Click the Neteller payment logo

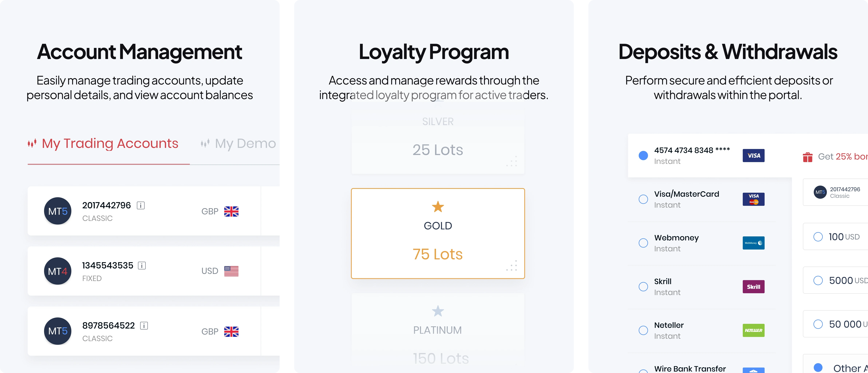point(753,331)
